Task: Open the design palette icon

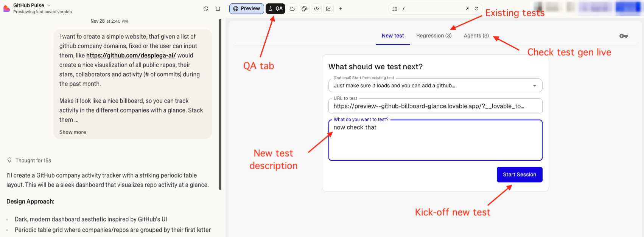Action: (x=304, y=9)
